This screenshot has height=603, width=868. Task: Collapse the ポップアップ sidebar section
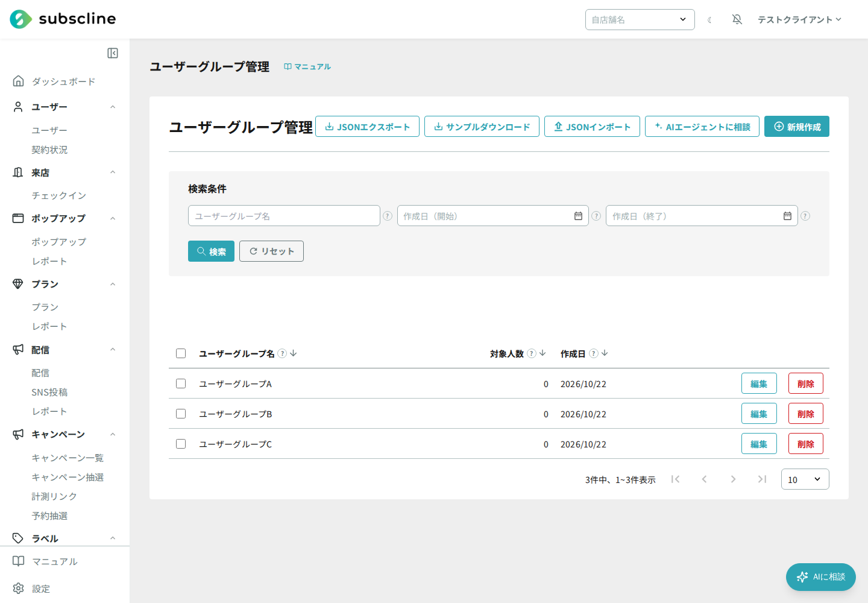[x=113, y=218]
